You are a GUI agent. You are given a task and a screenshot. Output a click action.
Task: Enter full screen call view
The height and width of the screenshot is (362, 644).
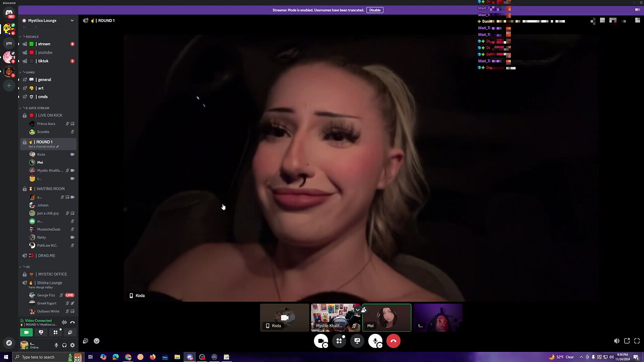click(637, 341)
